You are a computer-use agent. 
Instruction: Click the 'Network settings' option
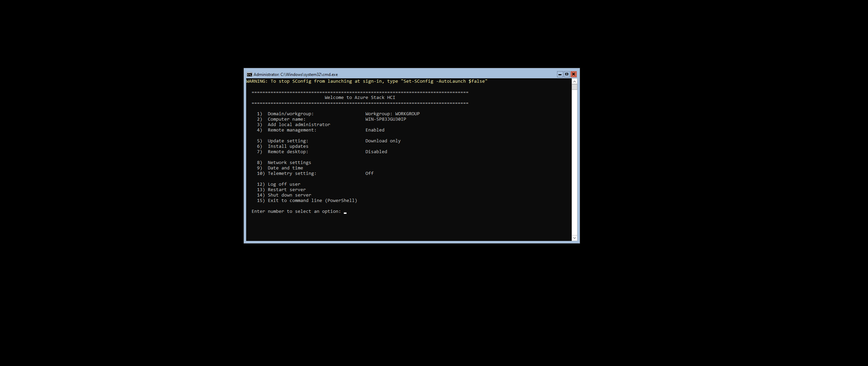(x=284, y=163)
